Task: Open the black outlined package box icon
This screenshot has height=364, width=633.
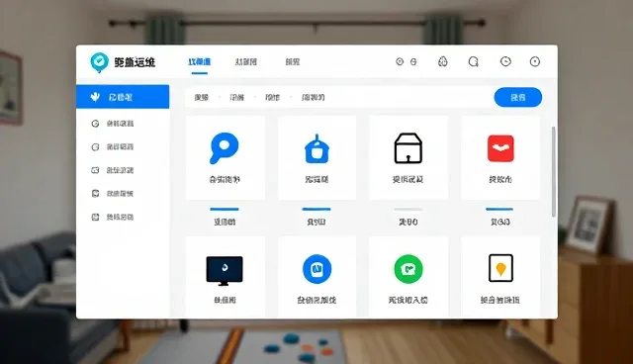Action: (x=408, y=148)
